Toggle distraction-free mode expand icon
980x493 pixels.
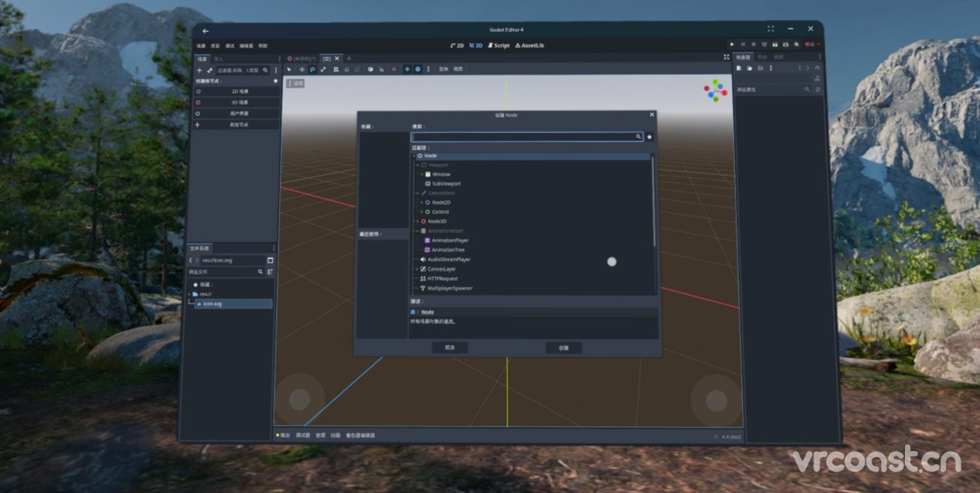726,57
